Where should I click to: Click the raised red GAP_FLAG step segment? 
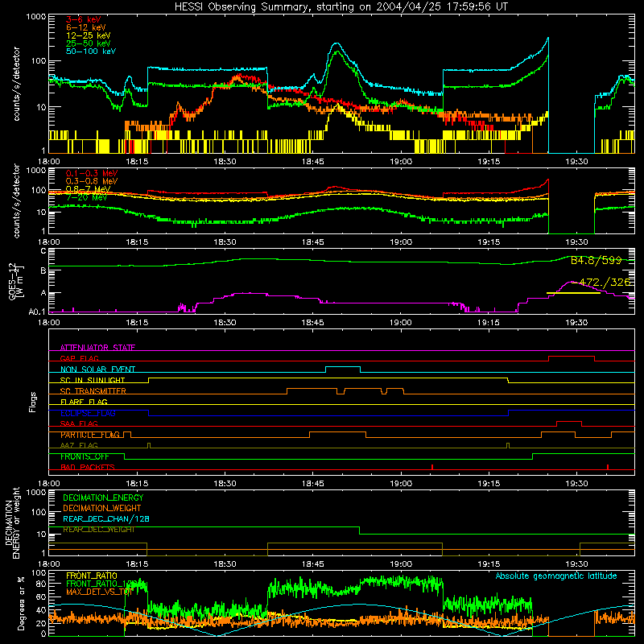pos(572,357)
